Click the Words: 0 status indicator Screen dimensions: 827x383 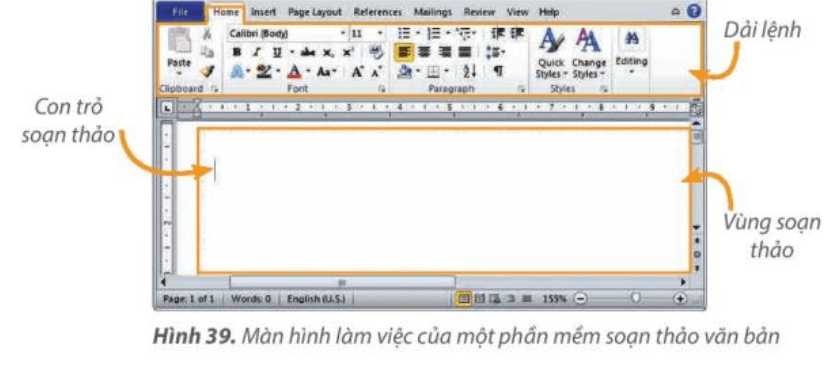(251, 299)
